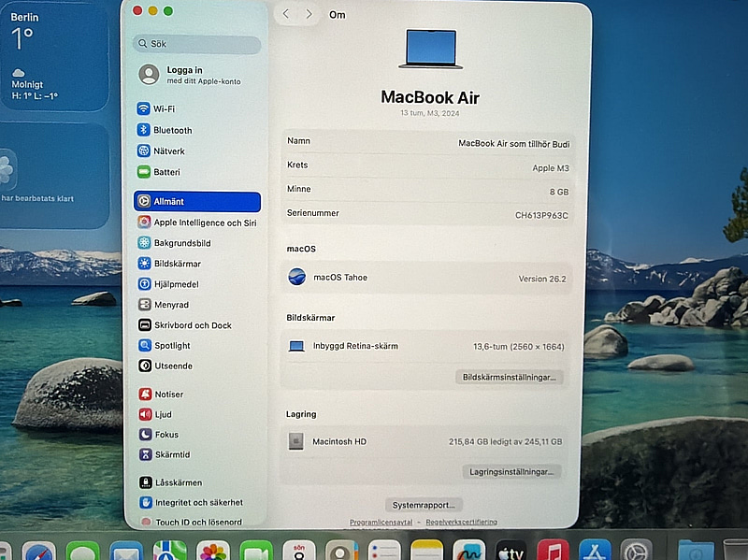Navigate back with the left arrow
This screenshot has height=560, width=748.
tap(286, 14)
